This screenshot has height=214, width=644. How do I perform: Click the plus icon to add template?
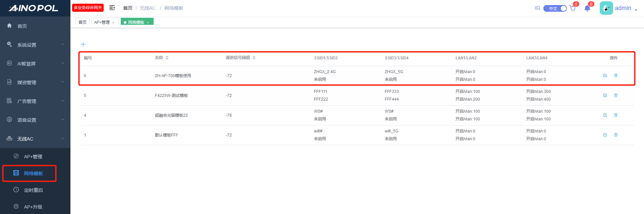[83, 44]
